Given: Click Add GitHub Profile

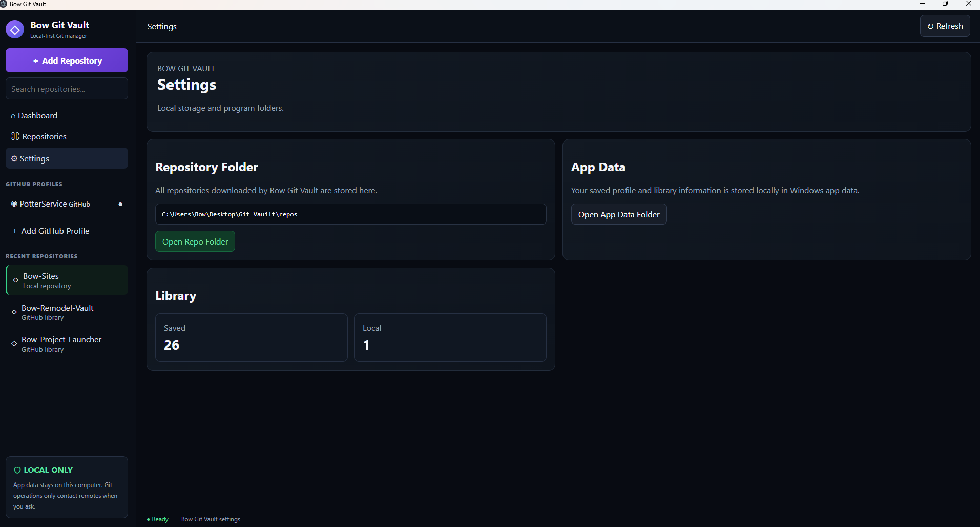Looking at the screenshot, I should [67, 231].
